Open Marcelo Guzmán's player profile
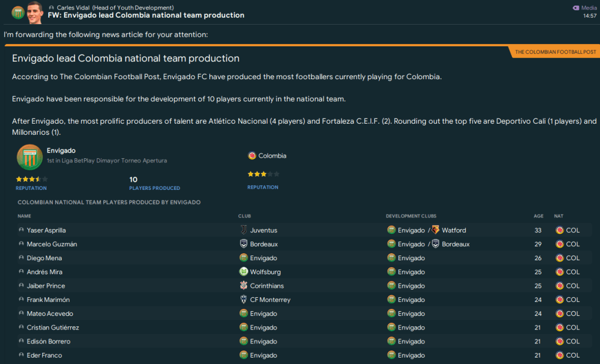600x364 pixels. click(x=52, y=244)
